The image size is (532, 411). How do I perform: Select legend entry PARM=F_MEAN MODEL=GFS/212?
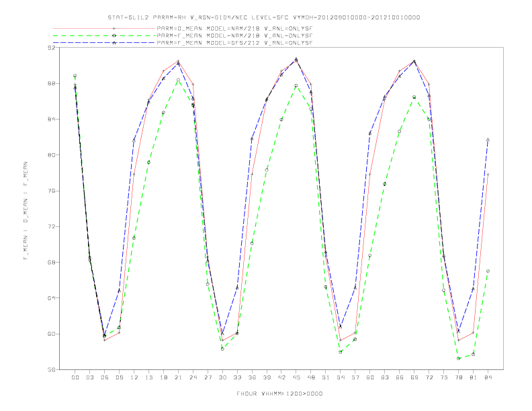pos(234,43)
